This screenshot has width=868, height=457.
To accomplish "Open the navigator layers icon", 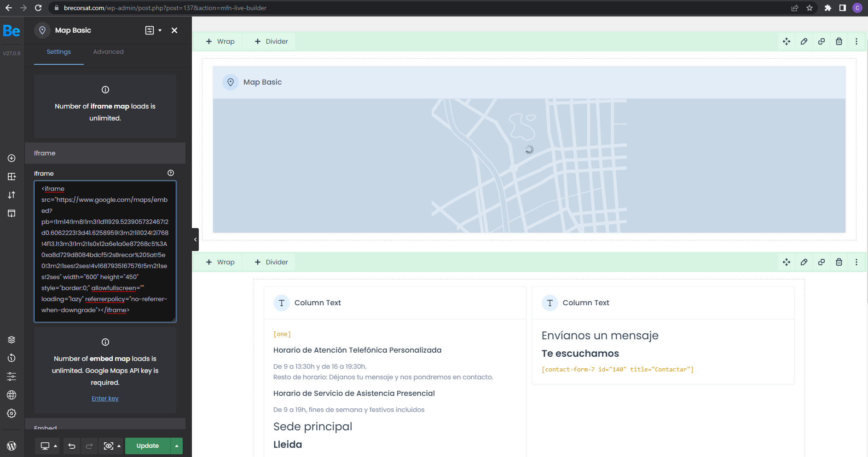I will [12, 340].
